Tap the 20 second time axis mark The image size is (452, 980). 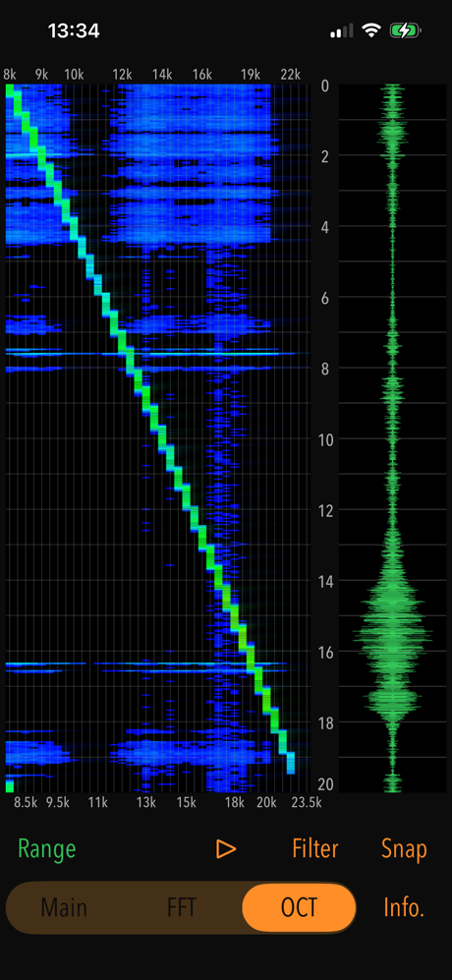point(324,785)
